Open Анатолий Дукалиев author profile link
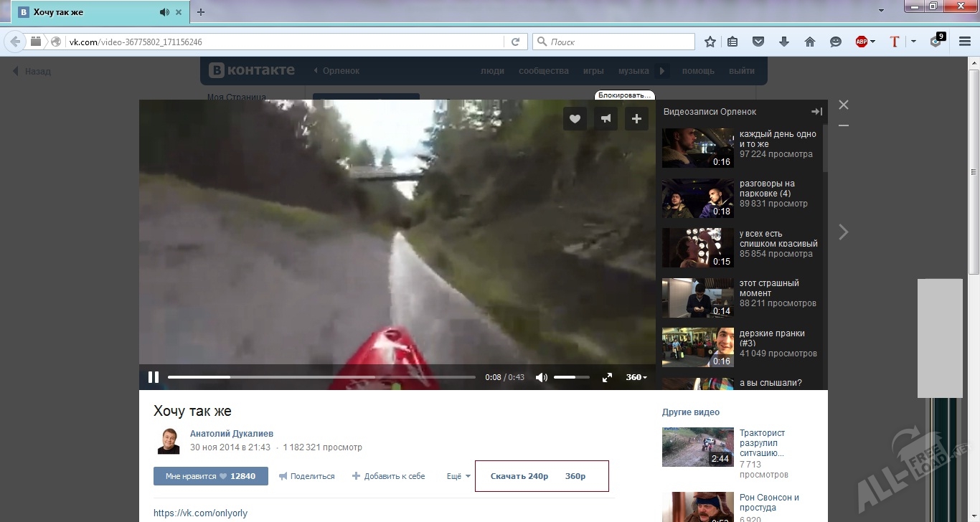The image size is (980, 522). (231, 434)
